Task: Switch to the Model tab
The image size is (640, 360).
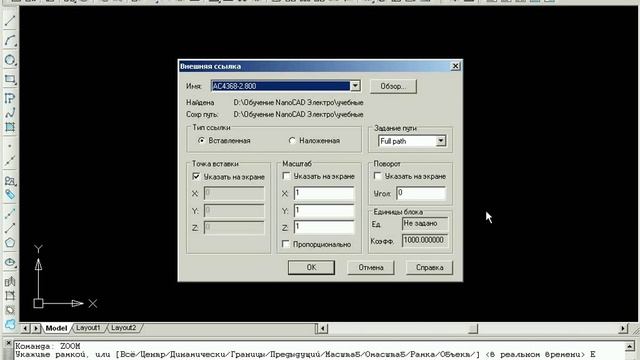Action: (56, 328)
